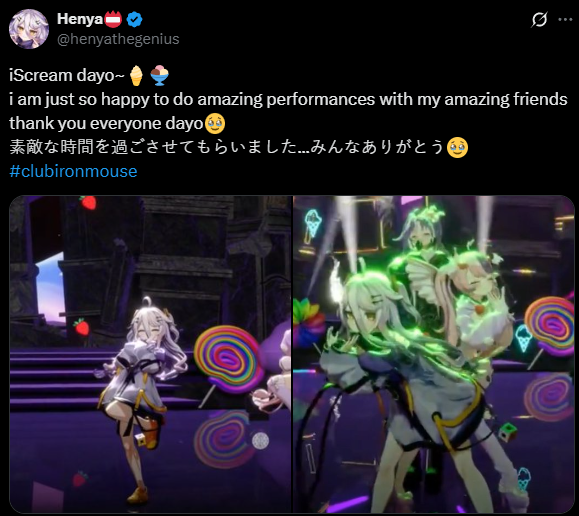579x516 pixels.
Task: Open the #clubironmouse hashtag
Action: click(73, 171)
